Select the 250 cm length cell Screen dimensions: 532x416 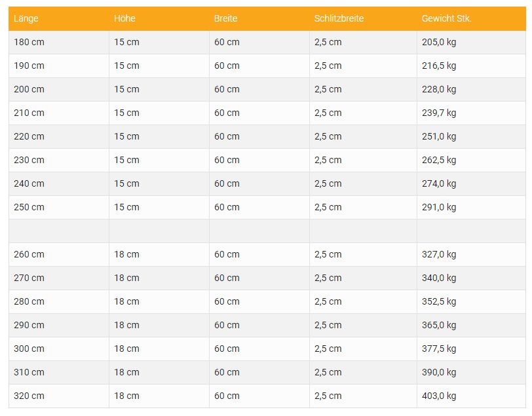(x=59, y=207)
